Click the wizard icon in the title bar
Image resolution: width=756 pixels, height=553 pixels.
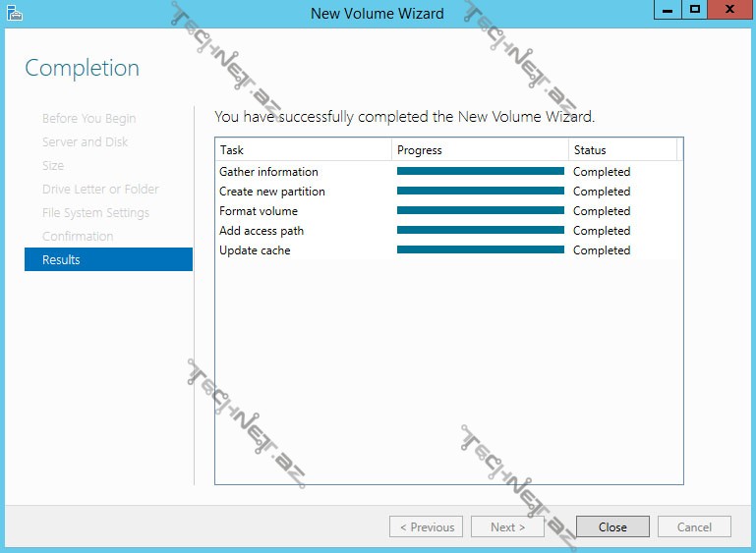[14, 13]
